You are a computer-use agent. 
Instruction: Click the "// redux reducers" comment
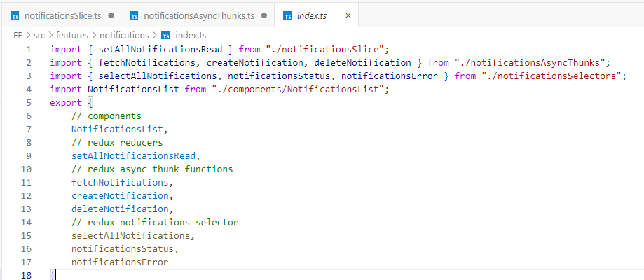(x=117, y=143)
